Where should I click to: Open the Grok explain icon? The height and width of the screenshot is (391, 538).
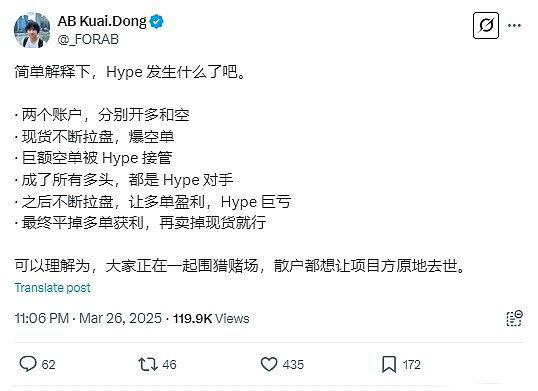tap(486, 25)
